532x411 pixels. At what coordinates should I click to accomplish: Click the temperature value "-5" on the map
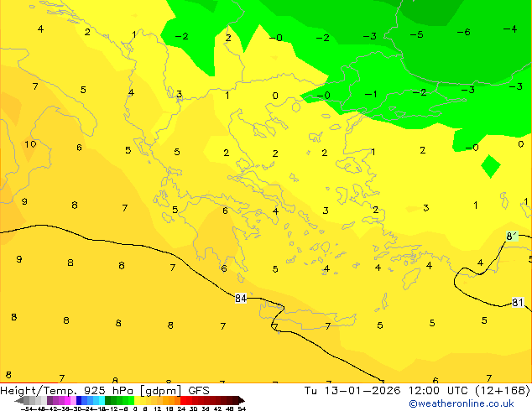pyautogui.click(x=416, y=34)
